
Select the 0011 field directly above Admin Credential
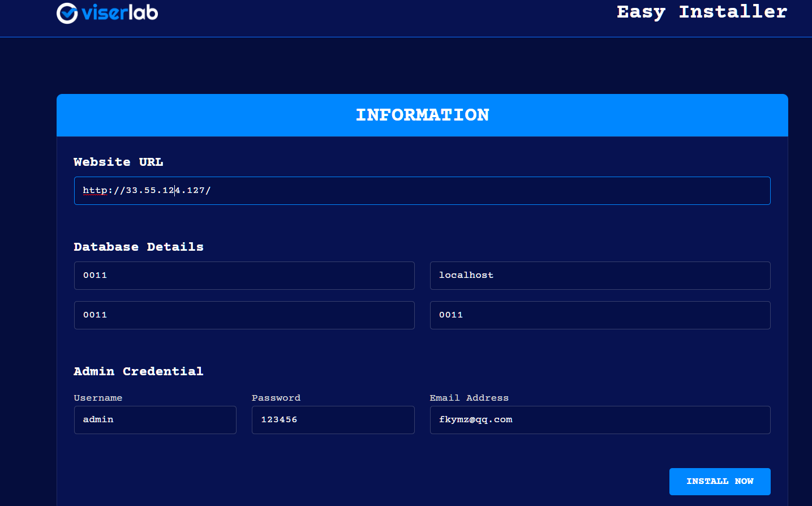pos(244,315)
